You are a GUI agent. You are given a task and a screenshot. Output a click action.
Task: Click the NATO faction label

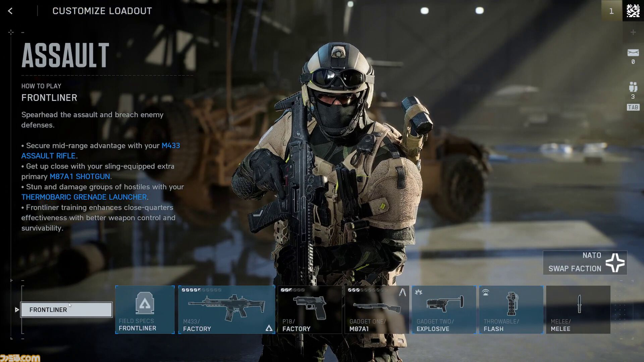point(592,255)
